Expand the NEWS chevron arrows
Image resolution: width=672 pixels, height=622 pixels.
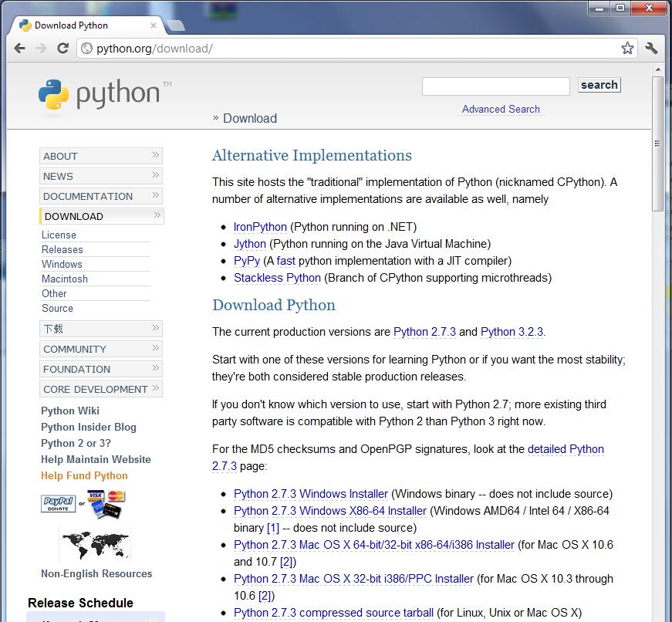click(x=156, y=175)
